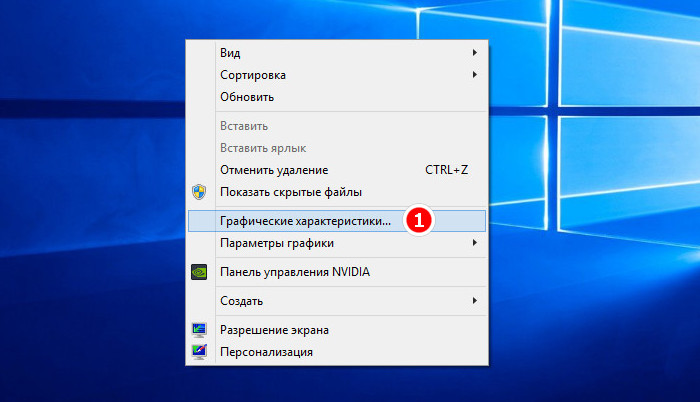Open Графические характеристики...
This screenshot has height=402, width=700.
[337, 221]
